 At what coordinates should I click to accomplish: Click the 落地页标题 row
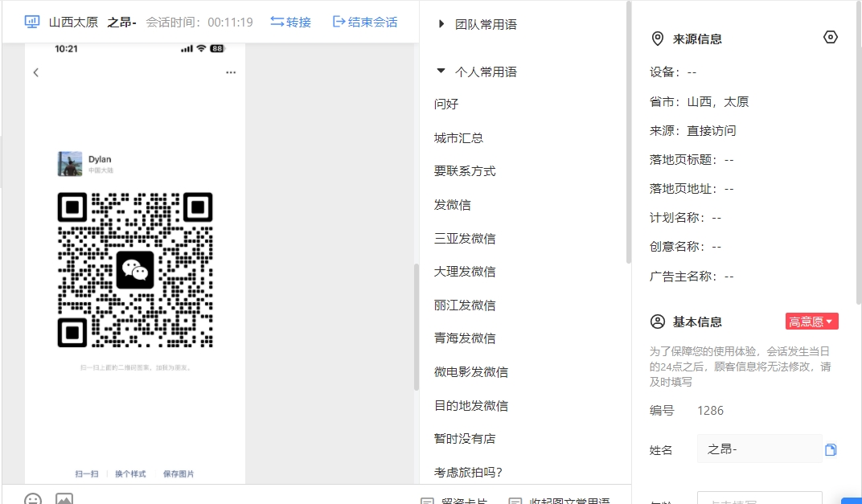[692, 160]
